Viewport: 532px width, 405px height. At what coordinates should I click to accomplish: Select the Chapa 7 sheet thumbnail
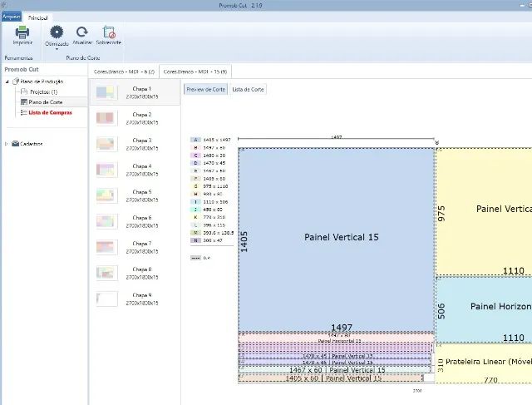tap(106, 247)
